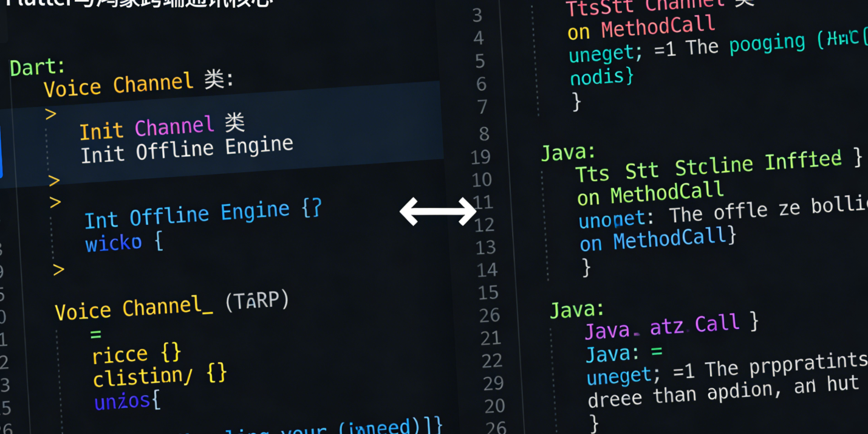
Task: Click the 'nodis}' line in right pane
Action: (601, 77)
